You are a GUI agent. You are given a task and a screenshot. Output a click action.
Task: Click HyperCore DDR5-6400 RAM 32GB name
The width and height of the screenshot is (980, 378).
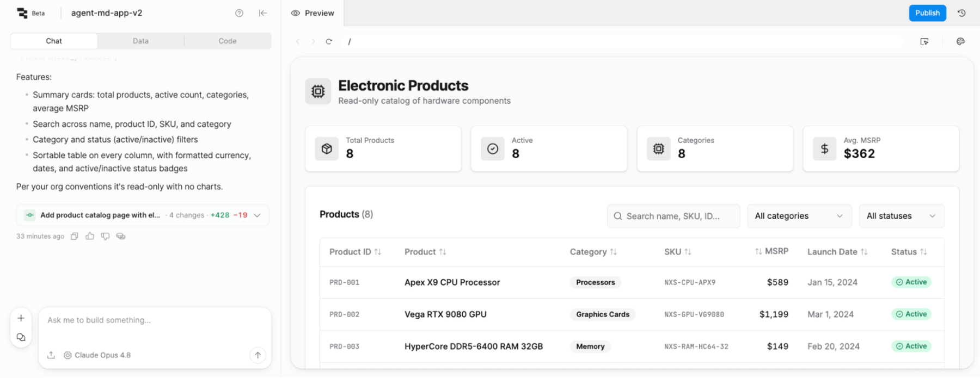coord(474,346)
